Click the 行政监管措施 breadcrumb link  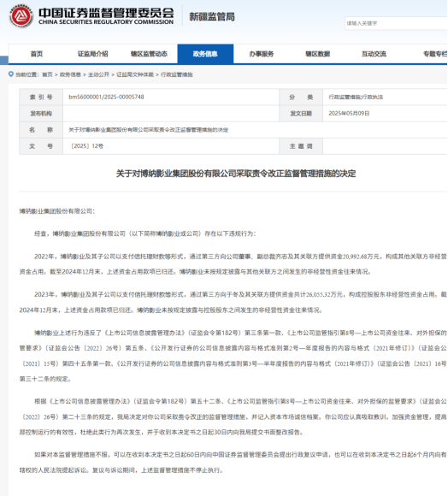(177, 74)
